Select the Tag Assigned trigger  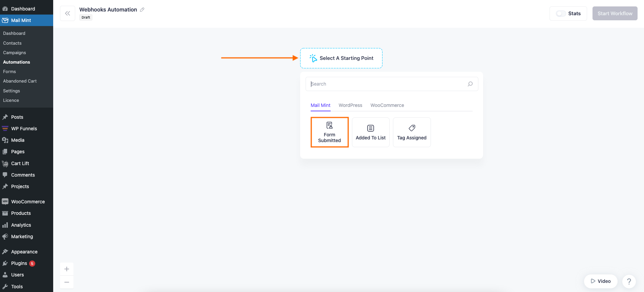coord(412,132)
